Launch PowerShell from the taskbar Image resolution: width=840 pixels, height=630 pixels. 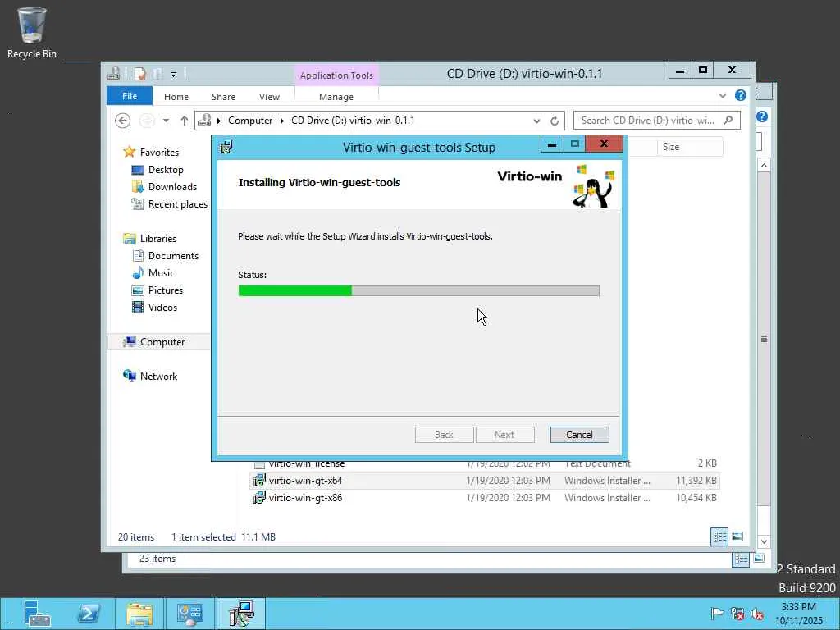click(89, 614)
